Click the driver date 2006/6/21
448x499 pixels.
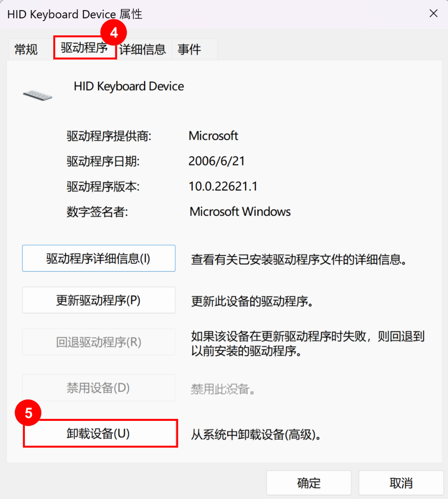tap(216, 161)
